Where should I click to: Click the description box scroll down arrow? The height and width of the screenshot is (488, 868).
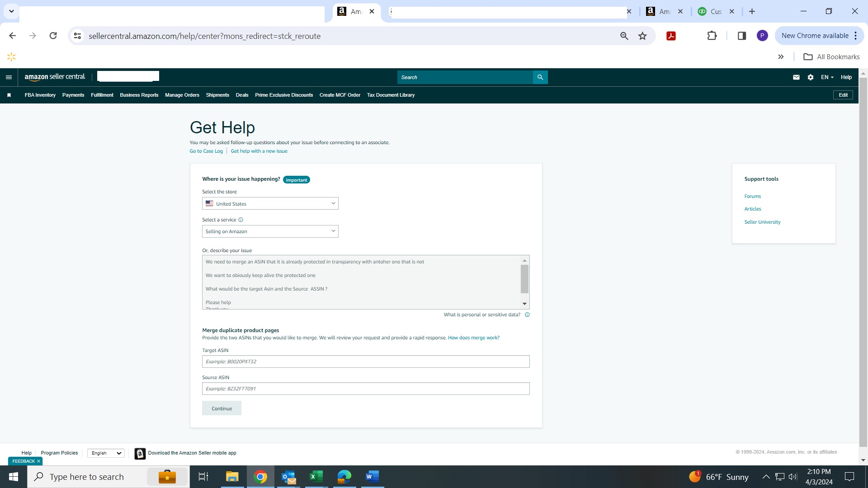tap(524, 304)
